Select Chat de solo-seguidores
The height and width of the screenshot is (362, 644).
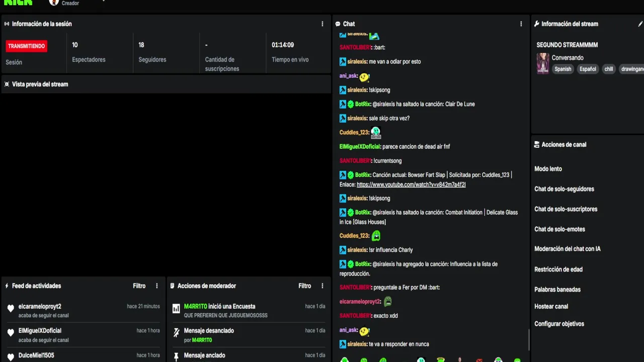pos(564,189)
